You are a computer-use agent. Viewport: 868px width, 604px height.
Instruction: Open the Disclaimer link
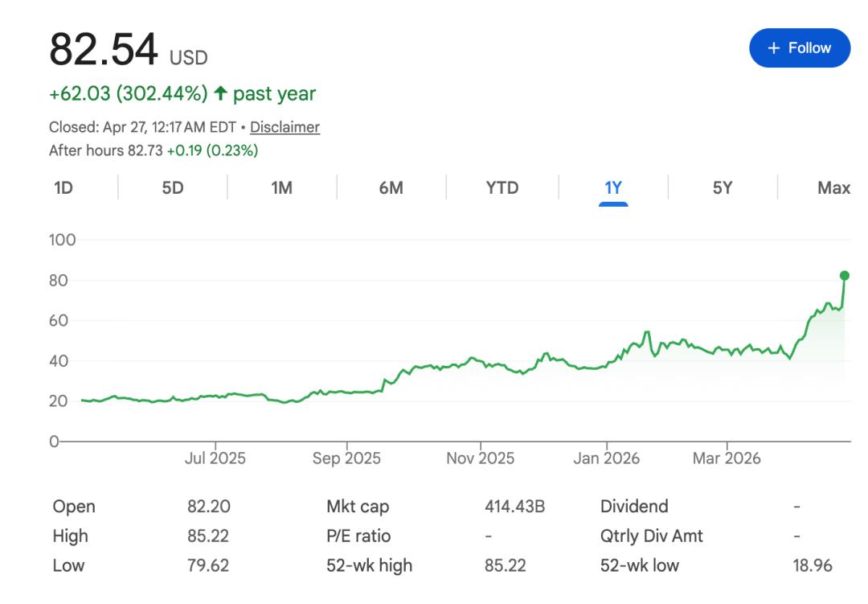pos(285,127)
